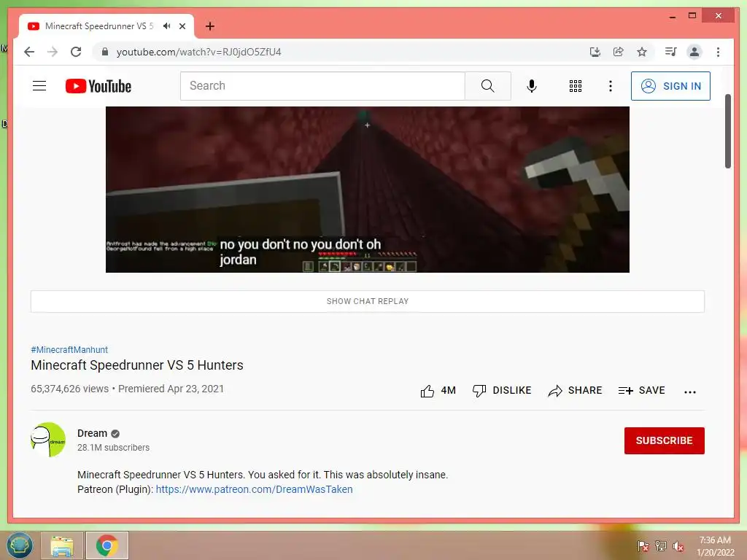Image resolution: width=747 pixels, height=560 pixels.
Task: Open the YouTube hamburger guide menu
Action: (x=39, y=86)
